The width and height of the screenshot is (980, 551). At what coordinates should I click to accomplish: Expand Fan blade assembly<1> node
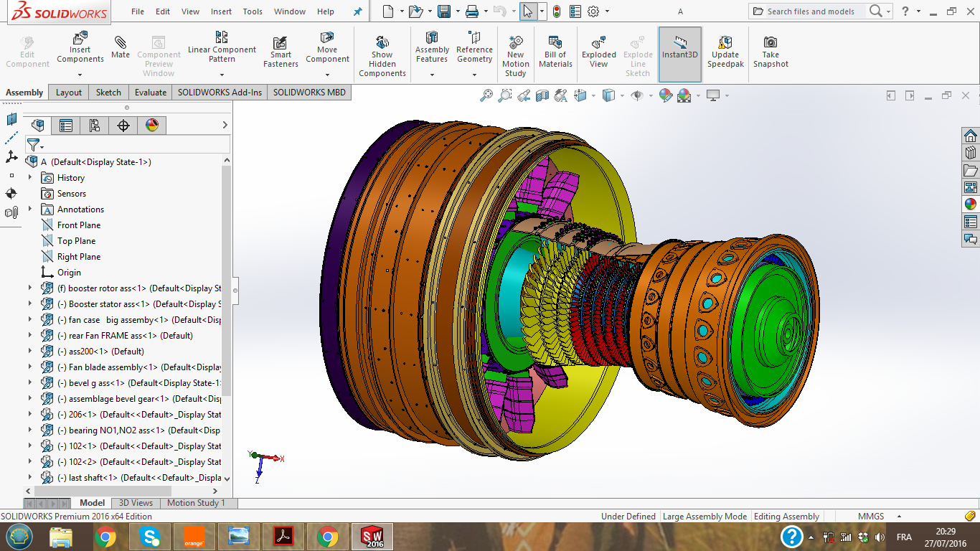point(30,367)
